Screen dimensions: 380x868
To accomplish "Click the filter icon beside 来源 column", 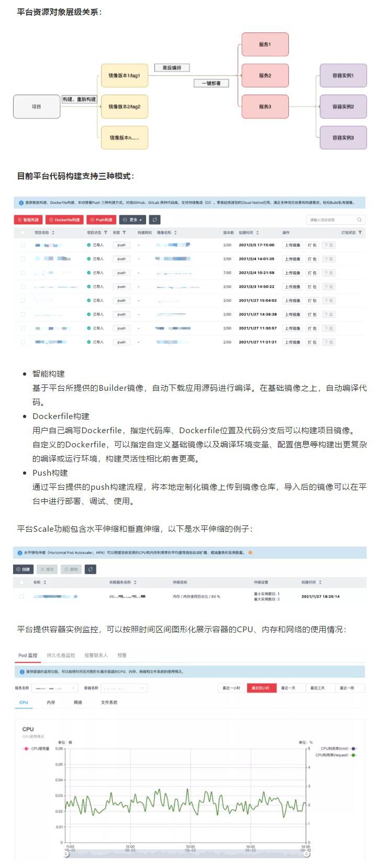I will pos(124,233).
